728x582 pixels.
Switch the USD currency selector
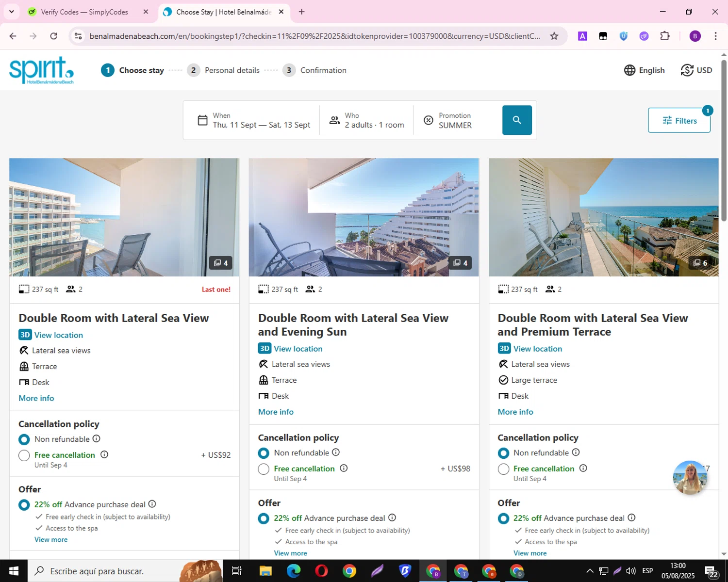[x=696, y=70]
